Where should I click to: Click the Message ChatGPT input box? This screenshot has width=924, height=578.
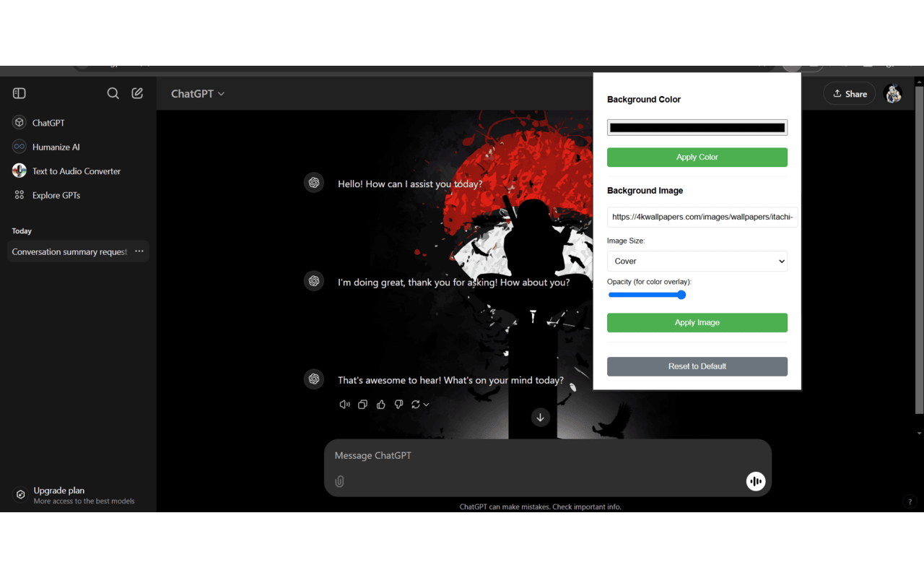[547, 456]
